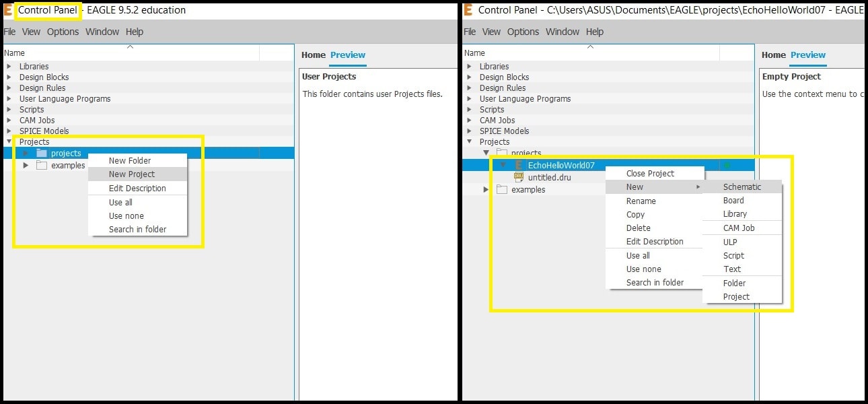Select Schematic from New submenu
The height and width of the screenshot is (404, 868).
pyautogui.click(x=742, y=187)
